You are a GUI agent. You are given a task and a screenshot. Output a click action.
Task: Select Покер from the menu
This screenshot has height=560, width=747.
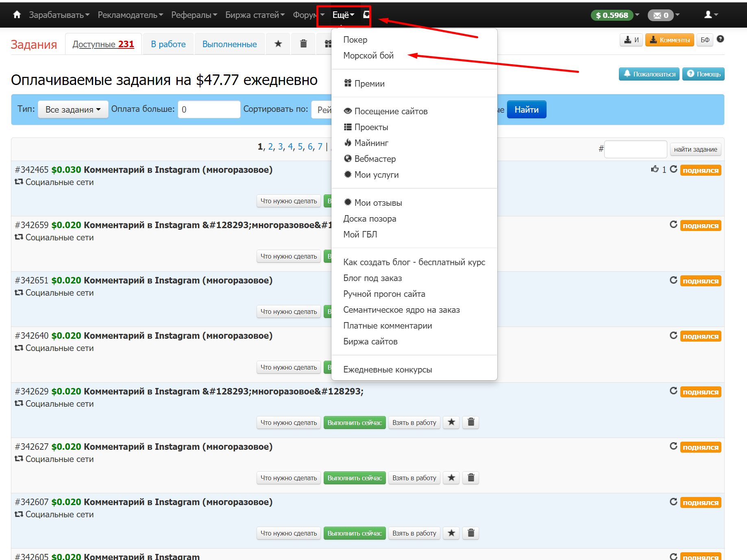[x=355, y=40]
